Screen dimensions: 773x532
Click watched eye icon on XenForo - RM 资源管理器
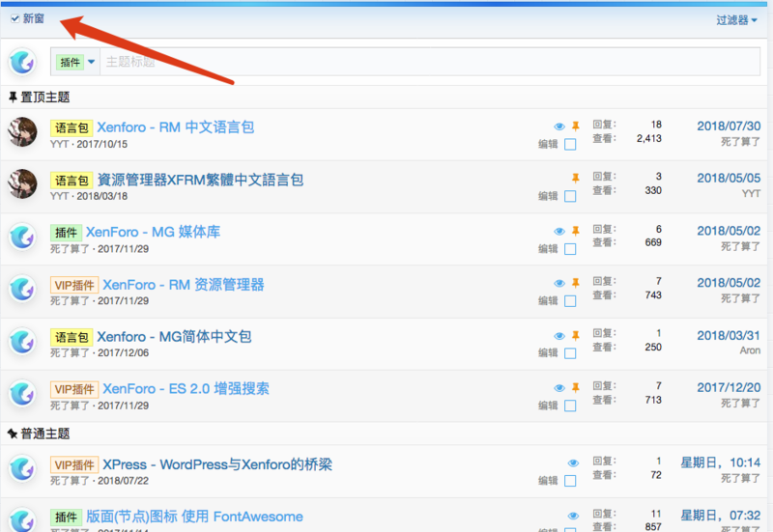tap(559, 283)
